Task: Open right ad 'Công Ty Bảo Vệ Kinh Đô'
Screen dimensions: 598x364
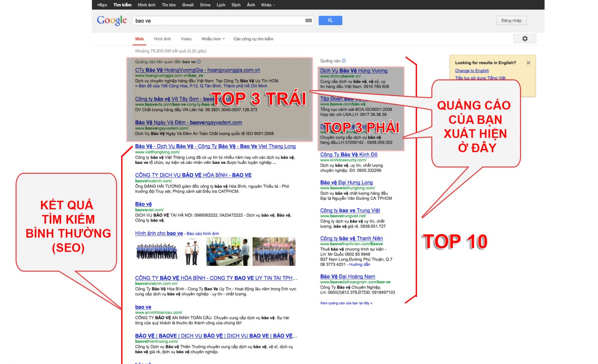Action: pos(349,155)
